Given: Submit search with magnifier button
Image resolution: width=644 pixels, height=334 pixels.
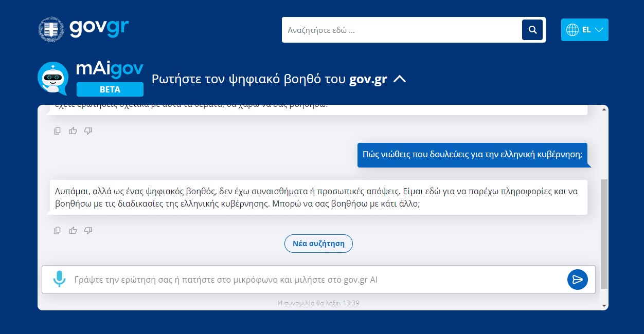Looking at the screenshot, I should [x=532, y=30].
